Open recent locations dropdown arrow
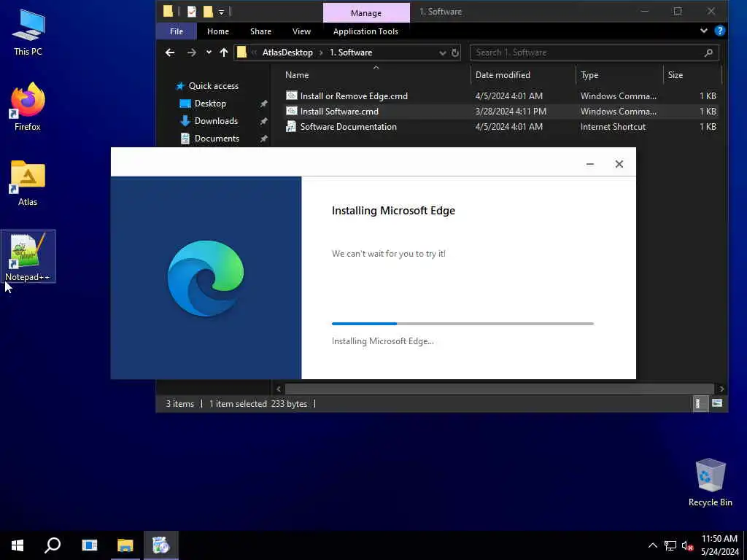The width and height of the screenshot is (747, 560). click(209, 52)
